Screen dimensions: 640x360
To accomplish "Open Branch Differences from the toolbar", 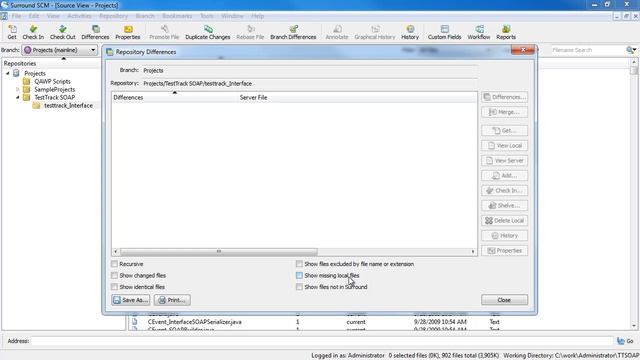I will pos(293,32).
